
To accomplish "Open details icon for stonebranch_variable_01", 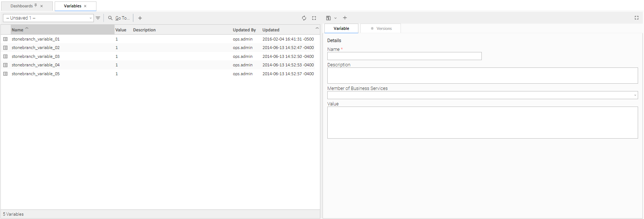I will (6, 39).
